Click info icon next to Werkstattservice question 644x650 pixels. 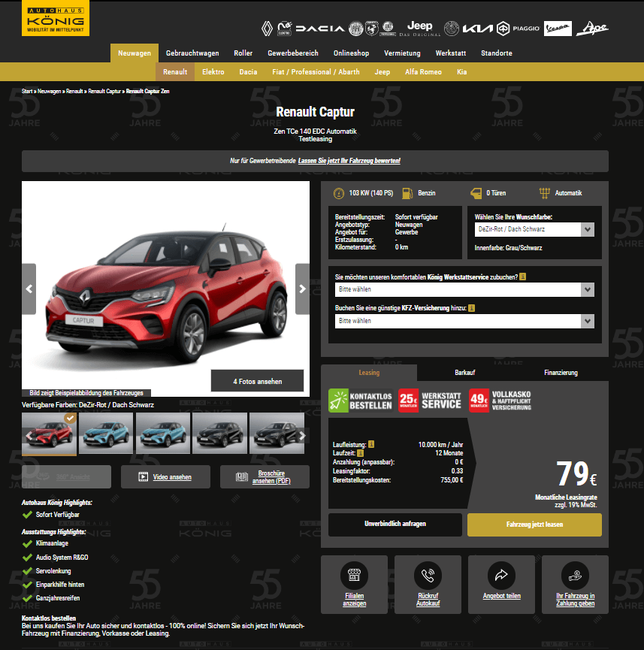pos(522,277)
